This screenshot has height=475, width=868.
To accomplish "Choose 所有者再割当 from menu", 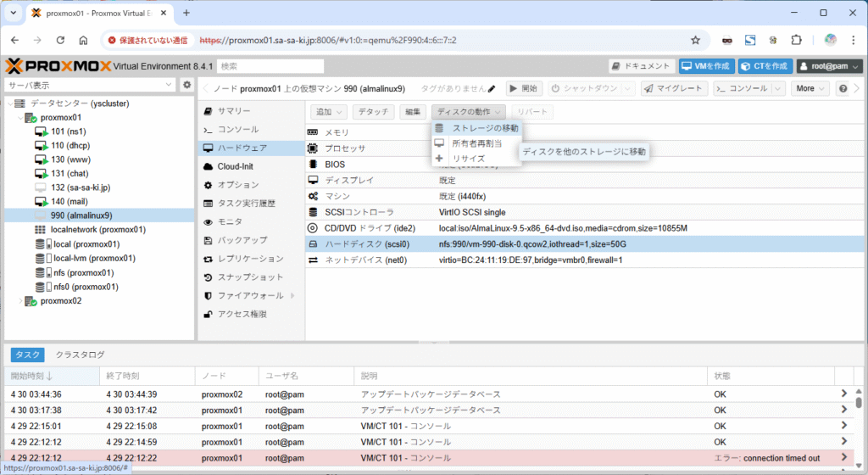I will point(476,143).
